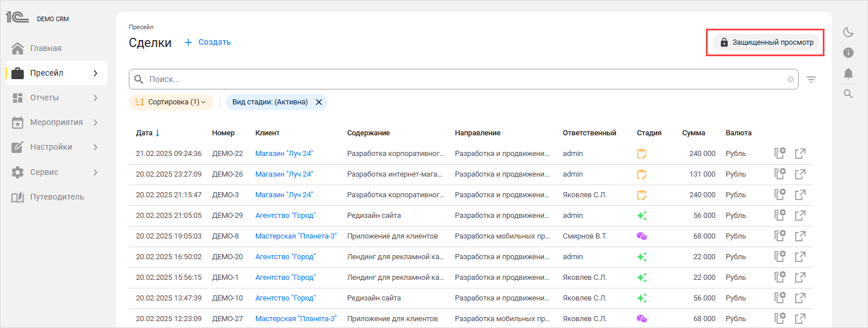Viewport: 868px width, 328px height.
Task: Click 'Лендинг для рекламной ка...' in ДЕМО-20 row
Action: tap(396, 257)
